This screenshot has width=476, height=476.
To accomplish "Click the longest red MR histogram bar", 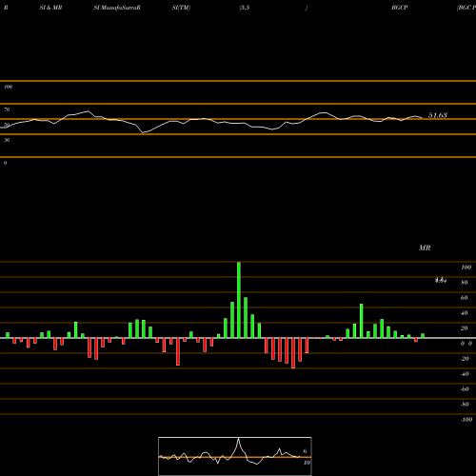I will pyautogui.click(x=293, y=353).
